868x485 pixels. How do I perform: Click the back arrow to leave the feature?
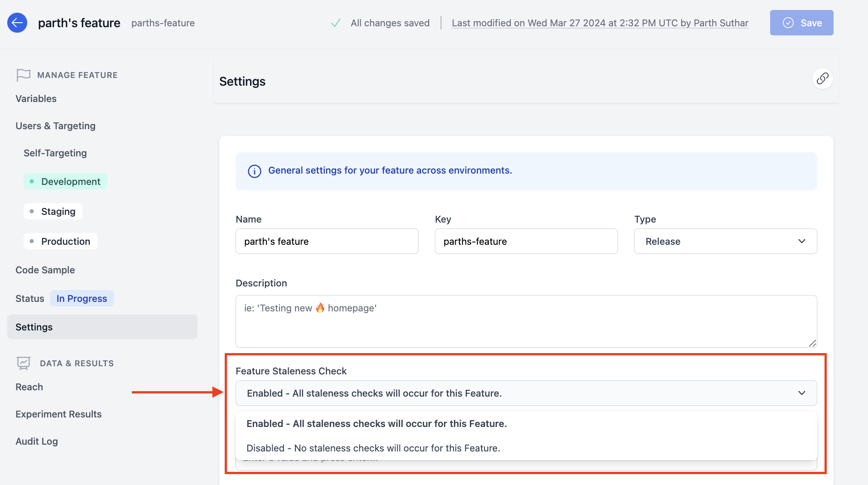coord(17,23)
